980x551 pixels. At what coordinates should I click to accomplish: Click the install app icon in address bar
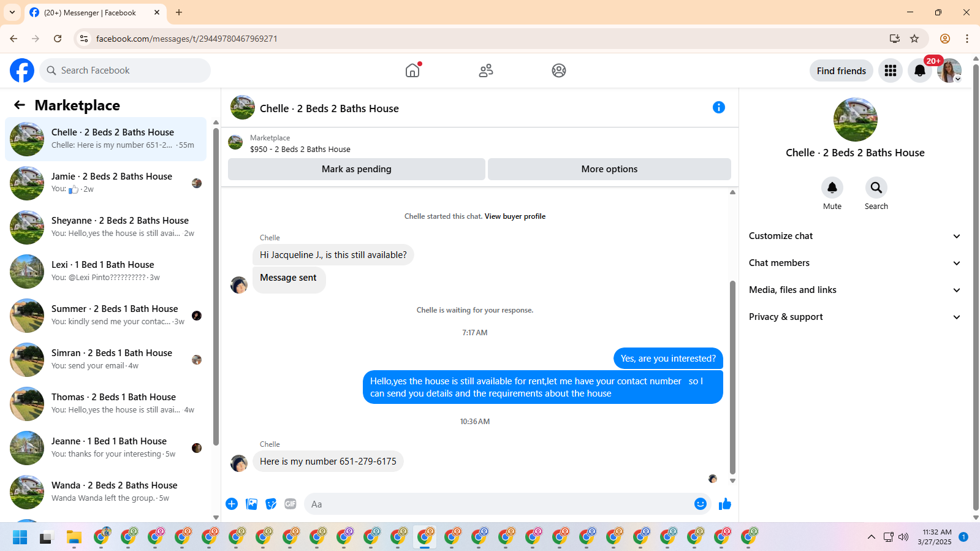[x=895, y=39]
